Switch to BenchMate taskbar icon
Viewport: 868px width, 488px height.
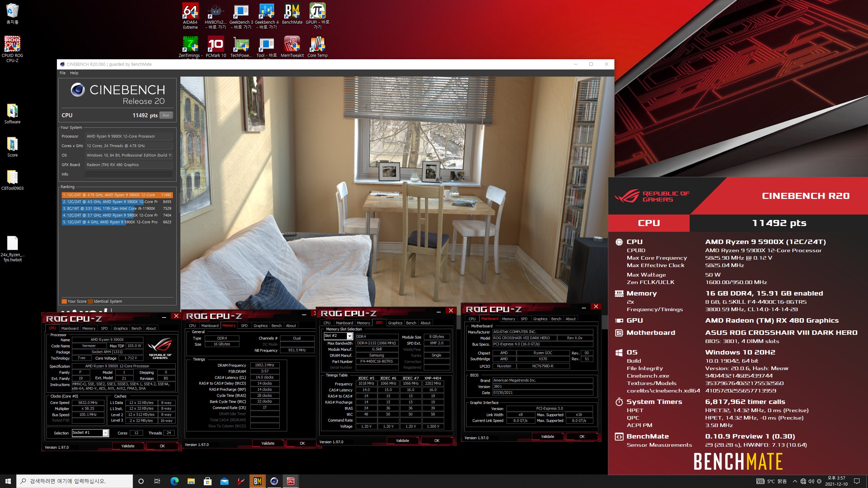[257, 481]
